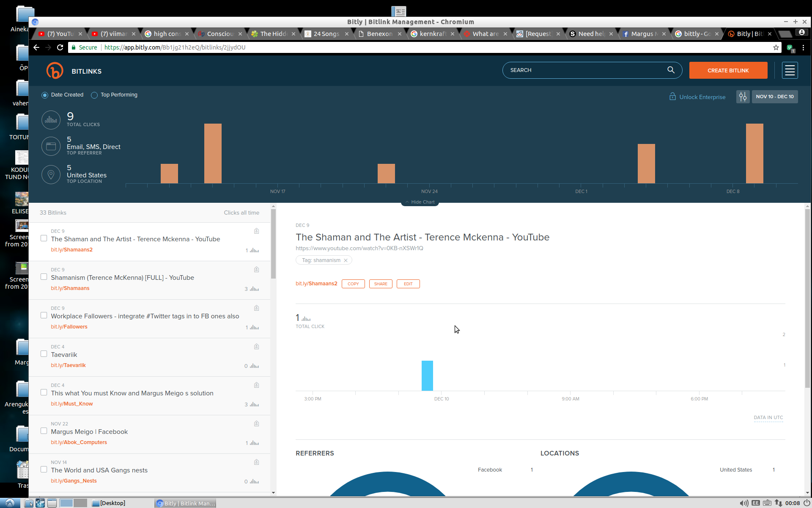
Task: Check Workplace Fallowers bitlink checkbox
Action: pos(44,315)
